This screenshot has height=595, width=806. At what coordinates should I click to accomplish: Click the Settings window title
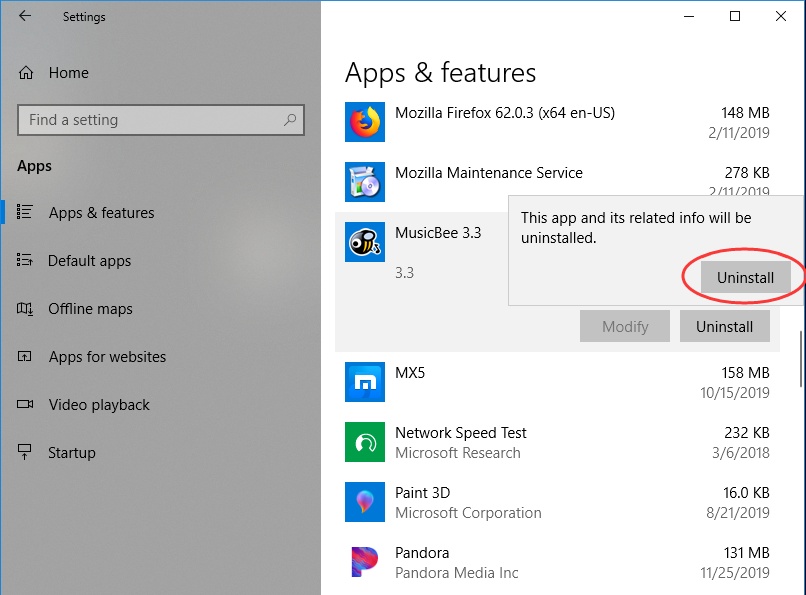[x=84, y=17]
